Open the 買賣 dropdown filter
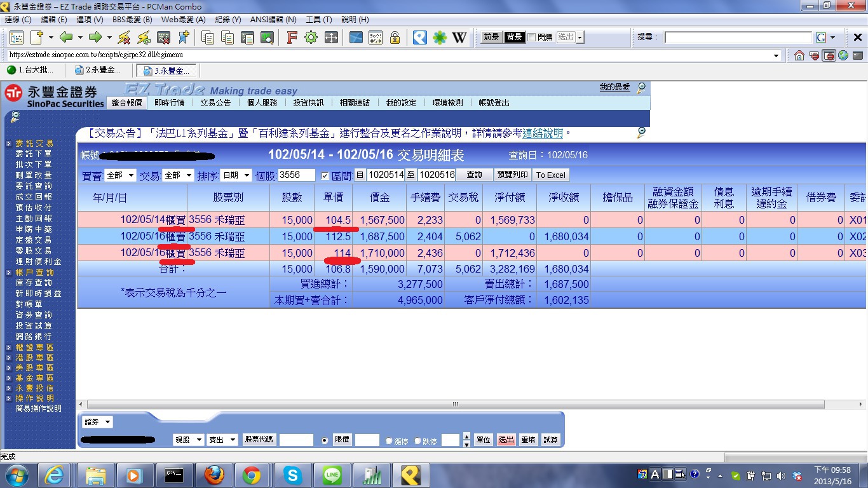 click(x=121, y=175)
